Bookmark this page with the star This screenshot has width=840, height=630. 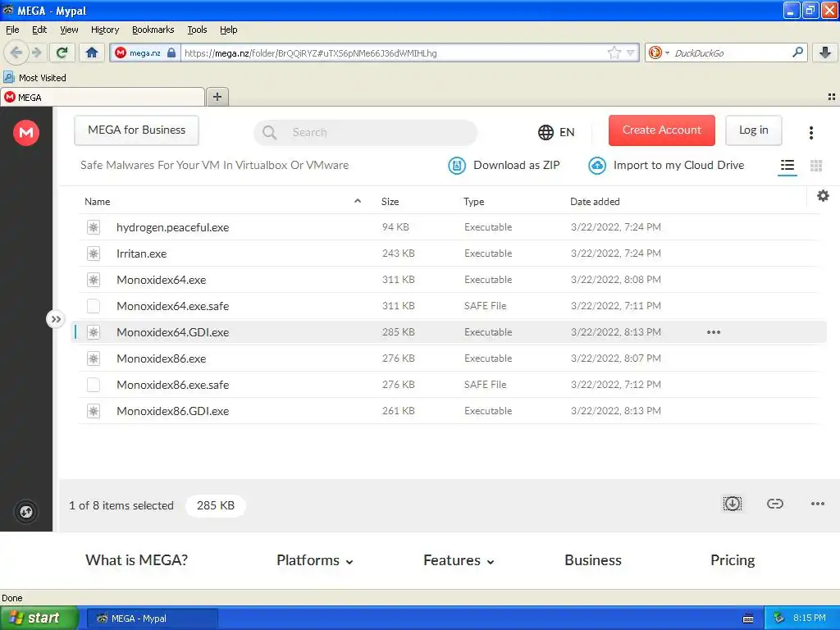[x=614, y=52]
